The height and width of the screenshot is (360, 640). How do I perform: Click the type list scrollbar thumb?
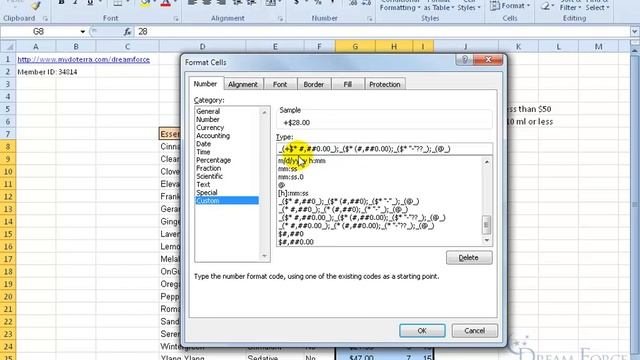coord(487,225)
